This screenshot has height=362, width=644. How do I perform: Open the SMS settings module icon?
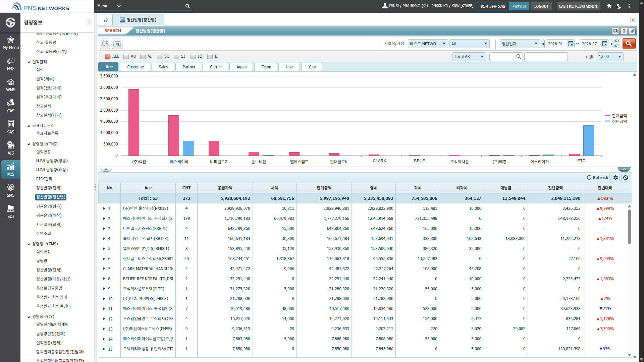tap(10, 190)
